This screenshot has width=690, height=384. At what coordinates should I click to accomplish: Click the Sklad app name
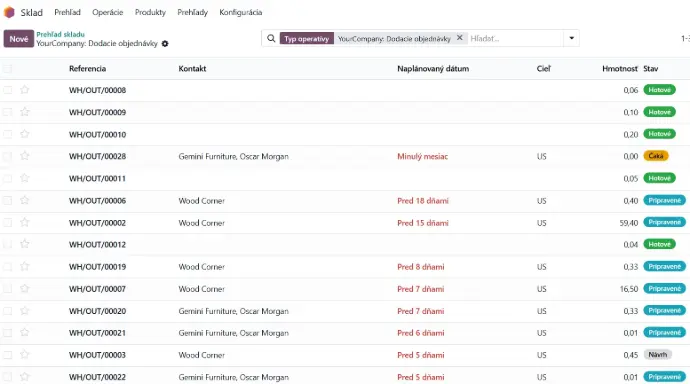(32, 12)
